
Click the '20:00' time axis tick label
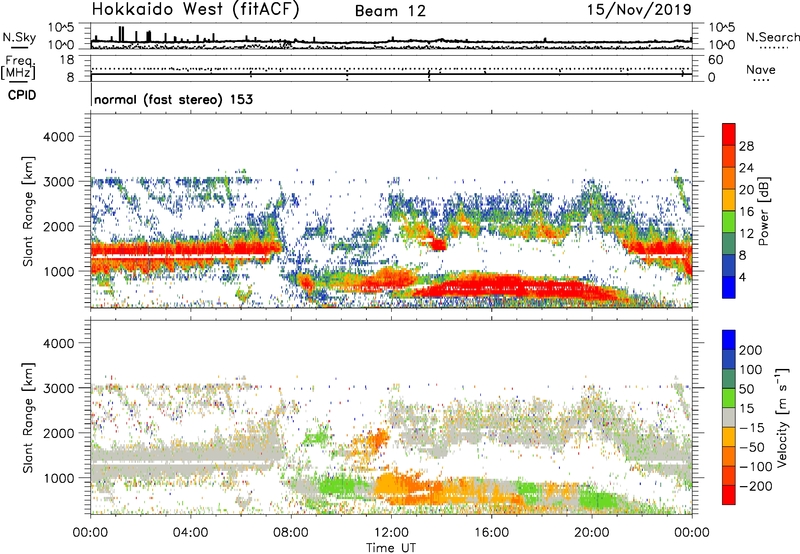point(592,533)
